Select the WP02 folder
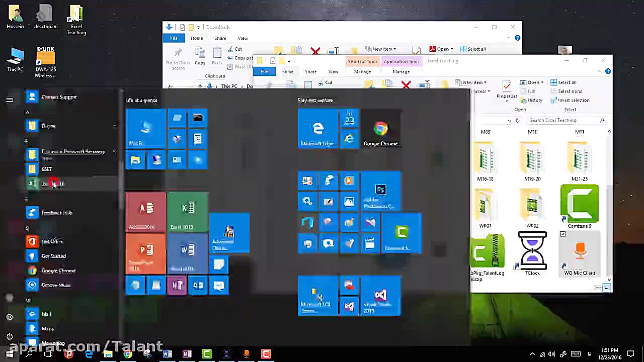This screenshot has width=644, height=362. (x=532, y=208)
